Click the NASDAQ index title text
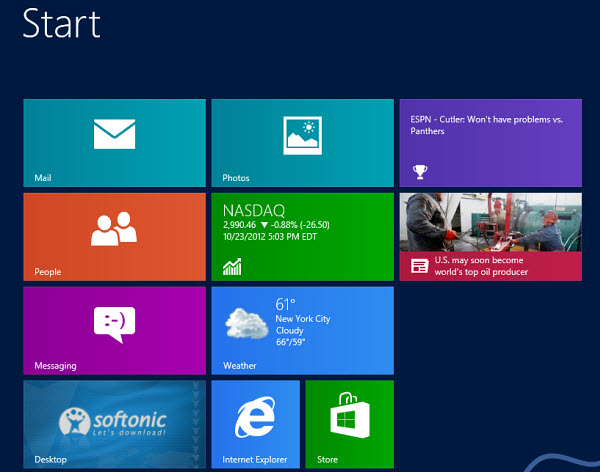This screenshot has height=472, width=600. (253, 210)
